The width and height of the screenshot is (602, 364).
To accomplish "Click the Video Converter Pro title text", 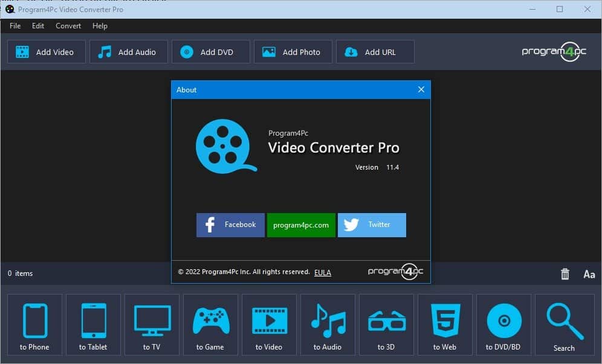I will click(x=334, y=148).
